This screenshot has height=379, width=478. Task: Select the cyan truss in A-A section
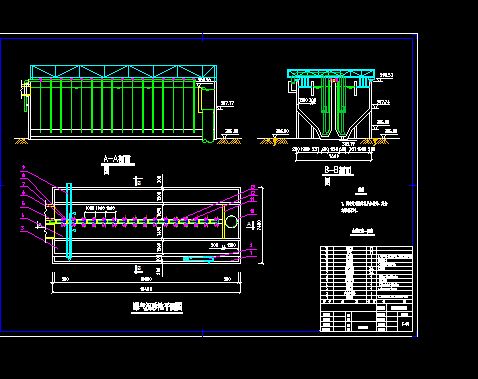pos(123,72)
